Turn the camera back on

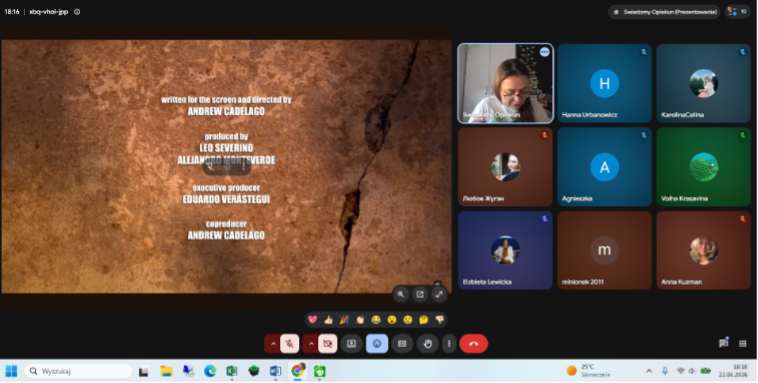328,344
